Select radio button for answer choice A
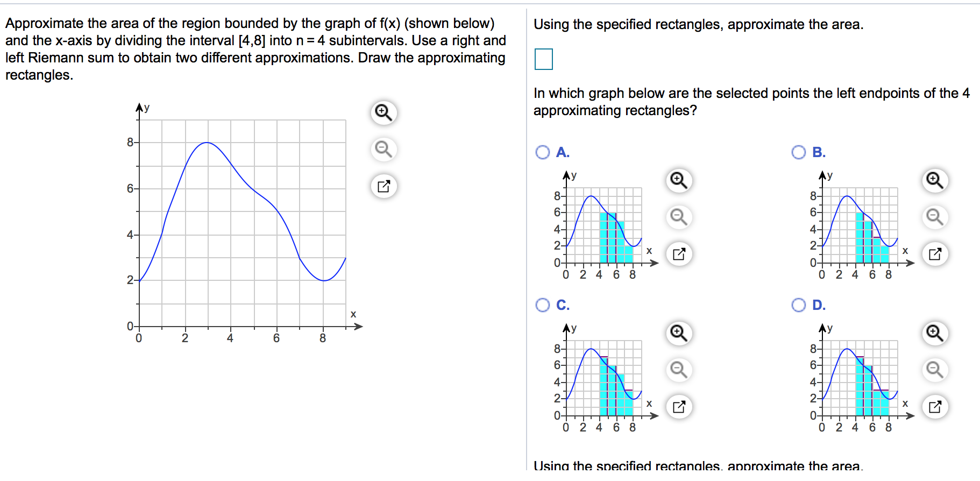 pos(543,152)
